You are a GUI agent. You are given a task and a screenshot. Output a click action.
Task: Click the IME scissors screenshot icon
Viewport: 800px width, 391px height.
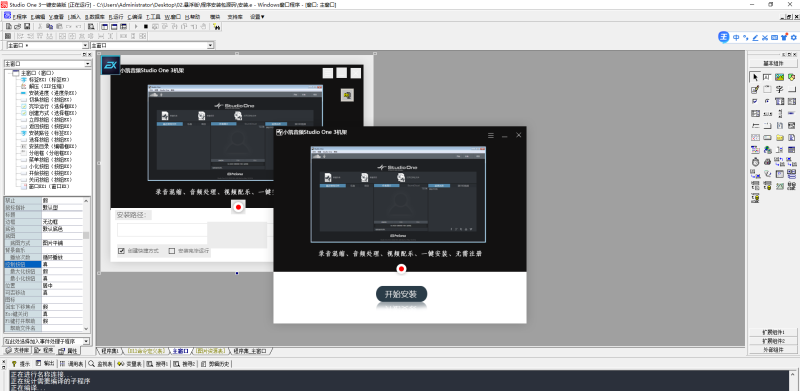765,37
